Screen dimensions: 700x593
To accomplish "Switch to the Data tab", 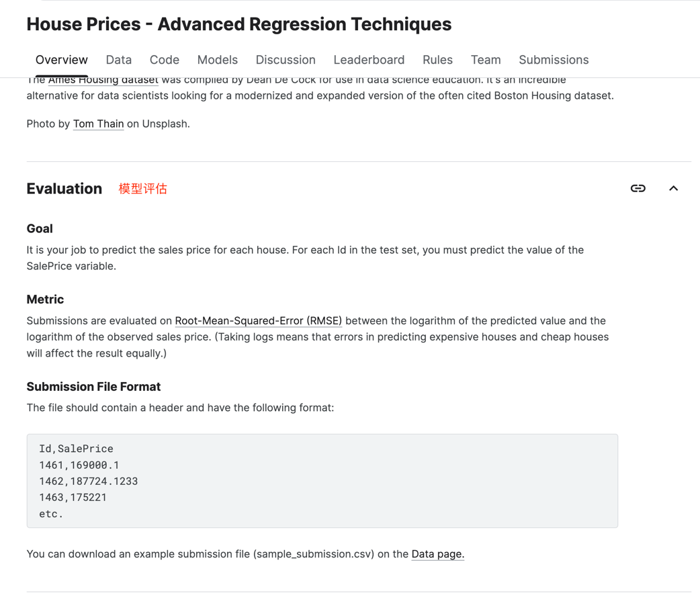I will [119, 60].
